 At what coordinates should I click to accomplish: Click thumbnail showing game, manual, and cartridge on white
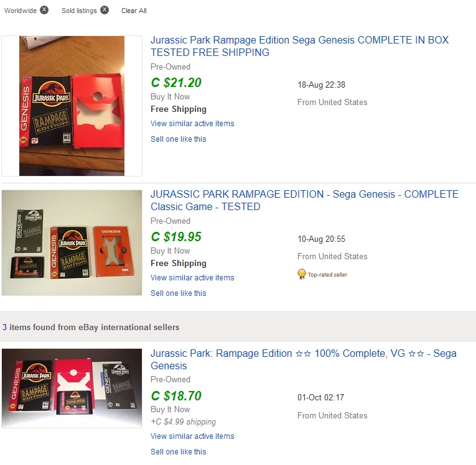pyautogui.click(x=72, y=242)
